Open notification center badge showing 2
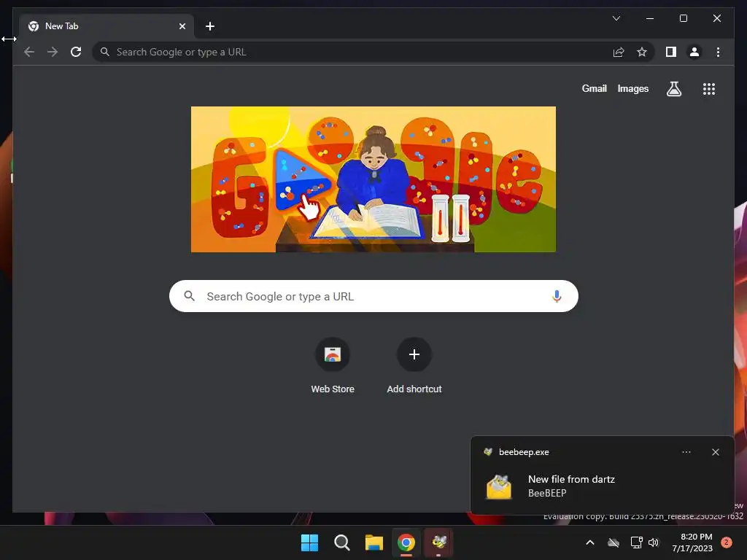Image resolution: width=747 pixels, height=560 pixels. click(x=727, y=542)
